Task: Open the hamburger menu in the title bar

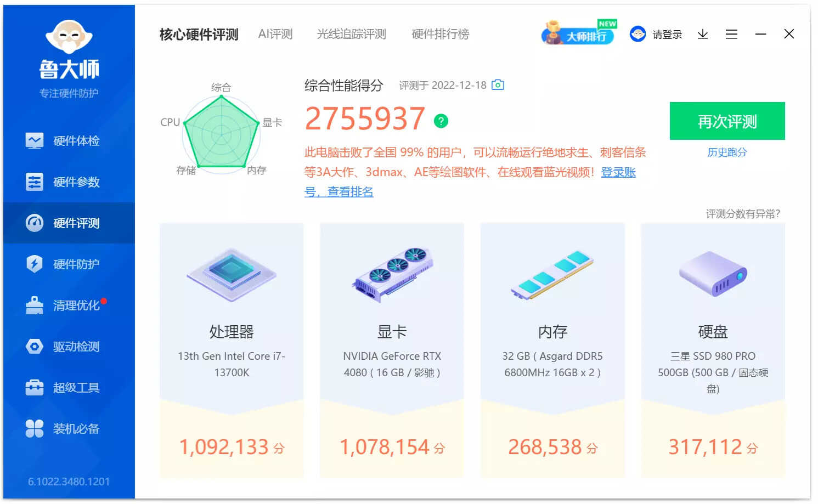Action: click(731, 35)
